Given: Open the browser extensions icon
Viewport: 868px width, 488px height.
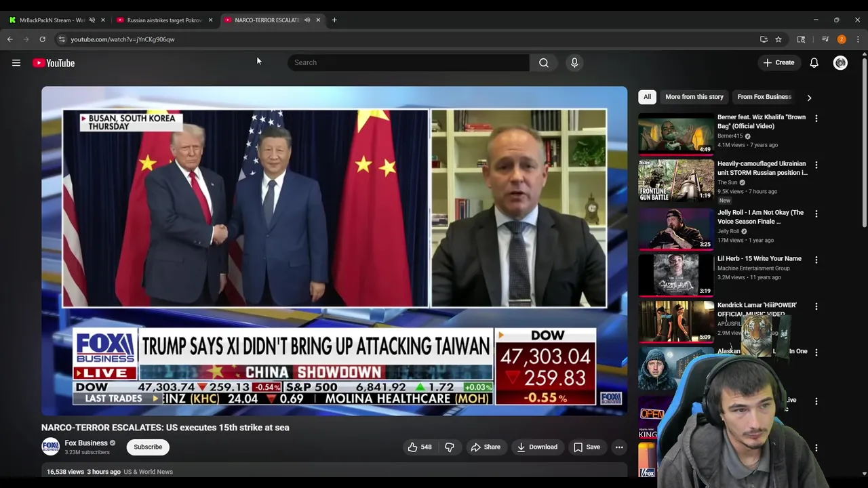Looking at the screenshot, I should point(801,39).
